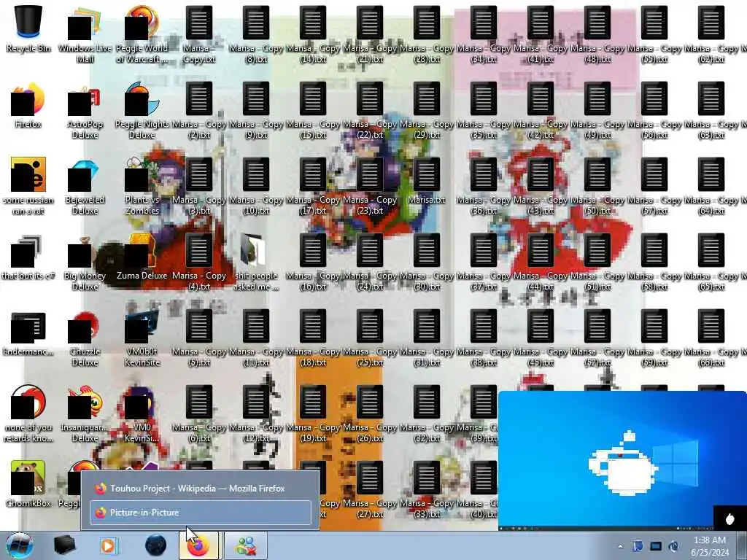This screenshot has width=747, height=560.
Task: Select the VM0b0t KevinSite icon
Action: tap(142, 338)
